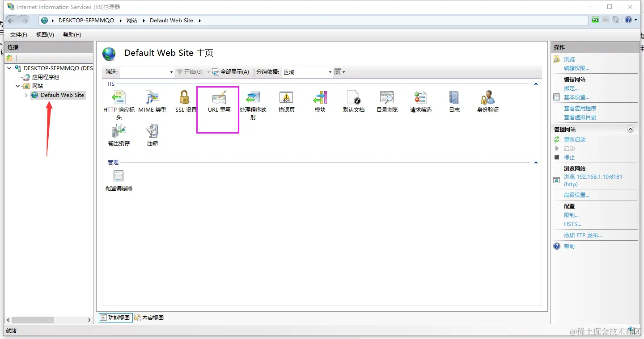
Task: Open the 日志 feature icon
Action: click(454, 102)
